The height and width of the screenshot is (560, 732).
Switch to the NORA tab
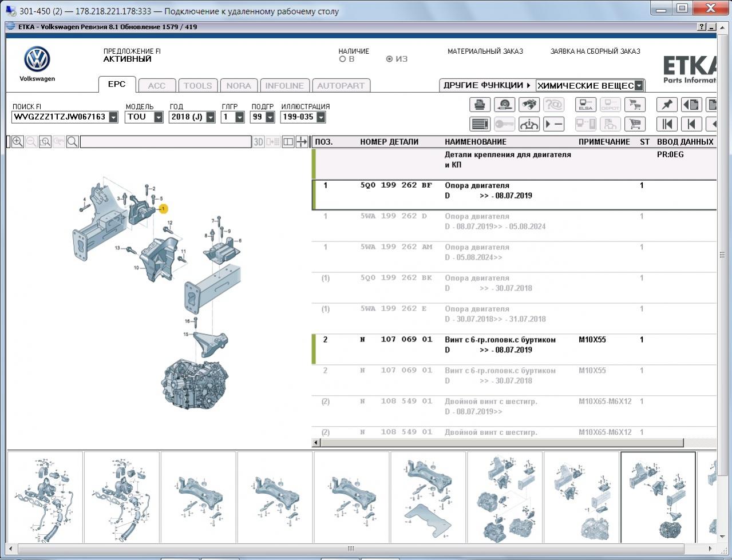pos(239,85)
